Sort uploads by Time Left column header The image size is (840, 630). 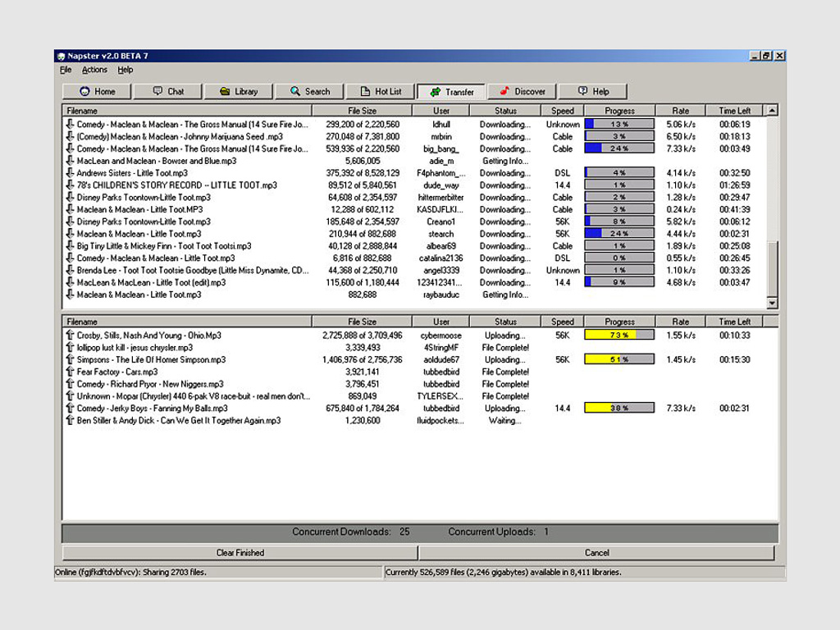pos(734,322)
